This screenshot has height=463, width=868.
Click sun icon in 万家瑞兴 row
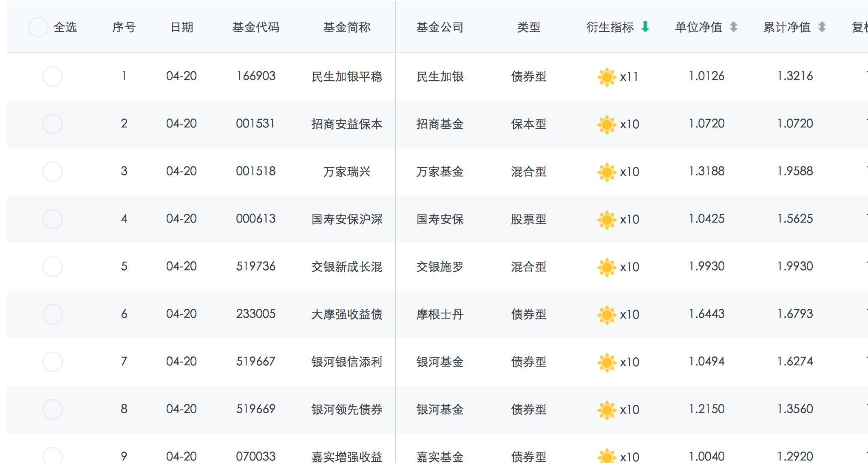607,172
